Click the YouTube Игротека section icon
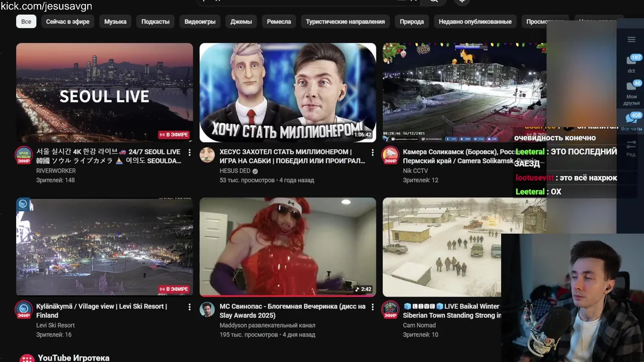Screen dimensions: 644x362 tap(27, 358)
